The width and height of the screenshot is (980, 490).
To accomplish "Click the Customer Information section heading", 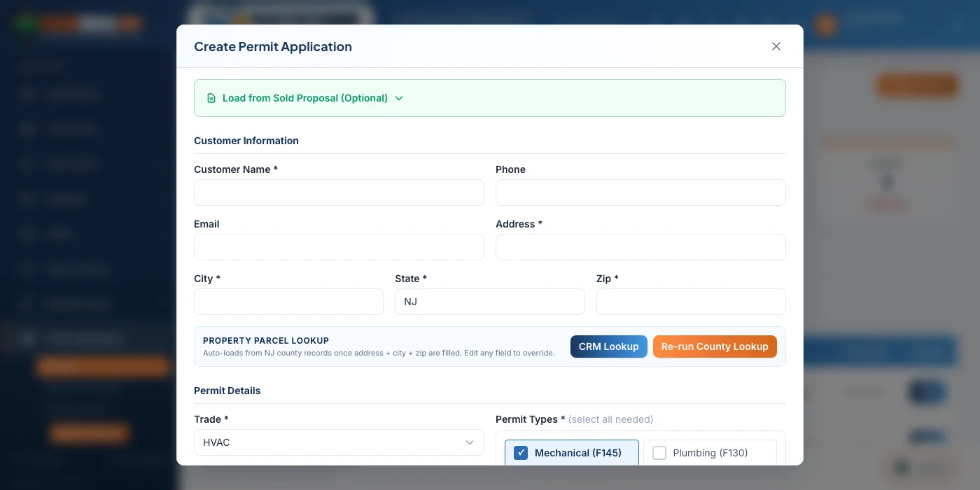I will tap(246, 141).
